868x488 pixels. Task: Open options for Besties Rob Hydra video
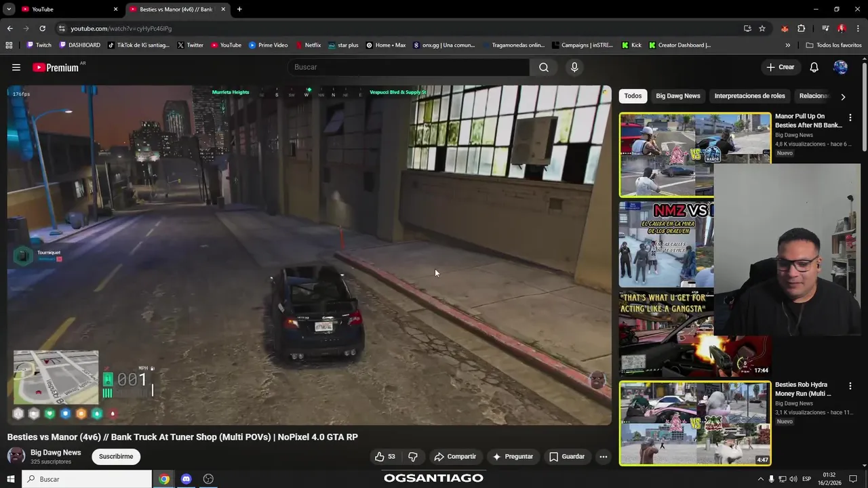(x=850, y=386)
